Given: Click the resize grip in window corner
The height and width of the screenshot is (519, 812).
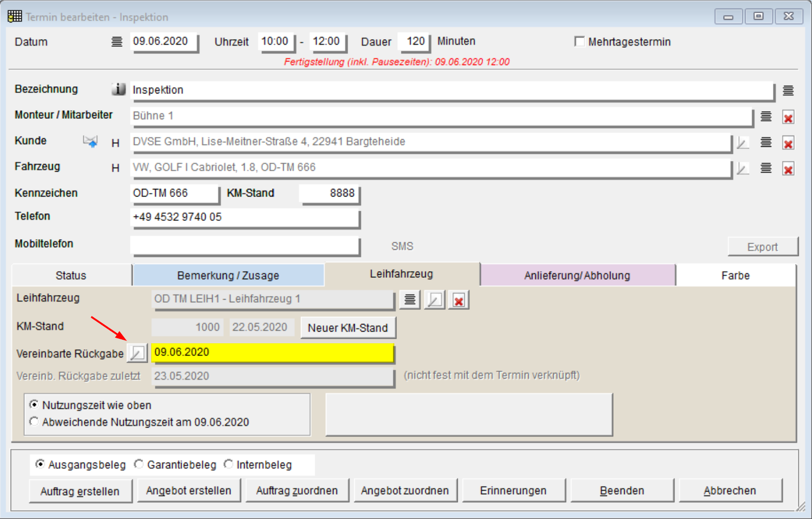Looking at the screenshot, I should coord(800,506).
